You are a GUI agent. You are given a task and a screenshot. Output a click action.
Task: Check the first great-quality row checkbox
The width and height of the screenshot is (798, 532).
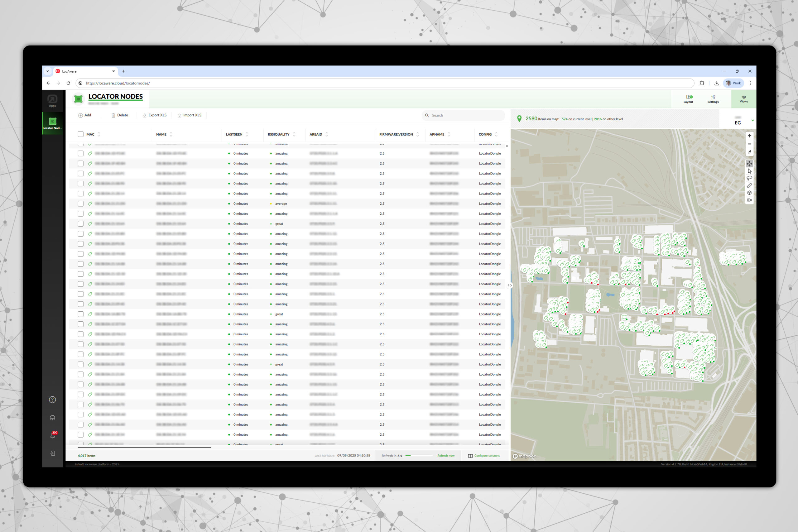tap(80, 223)
